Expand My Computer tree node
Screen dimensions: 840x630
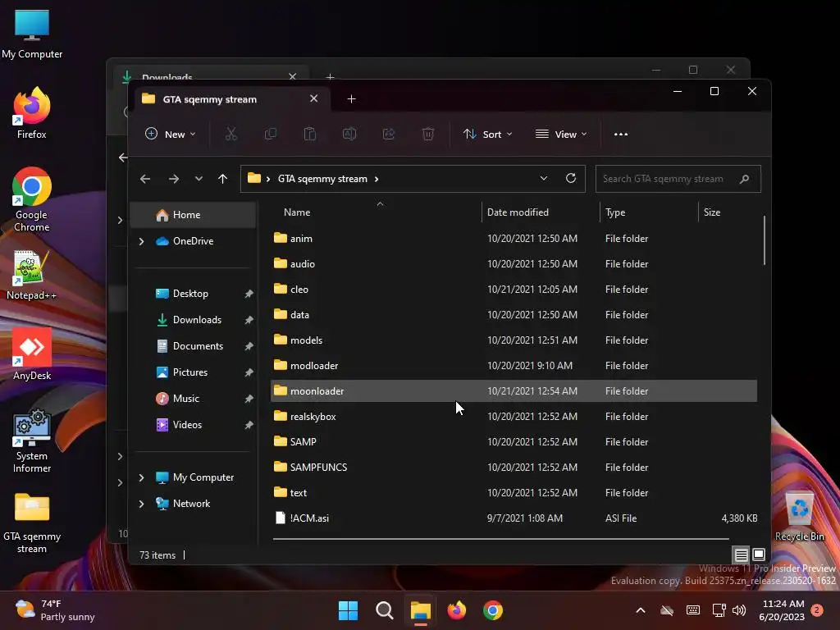[141, 477]
